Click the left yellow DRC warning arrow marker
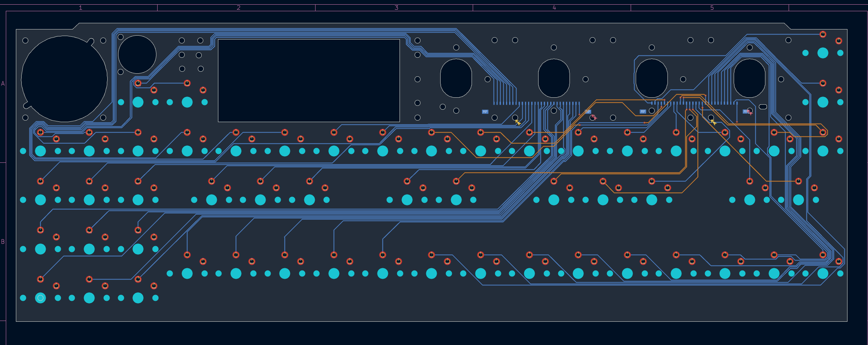The image size is (868, 345). click(518, 122)
